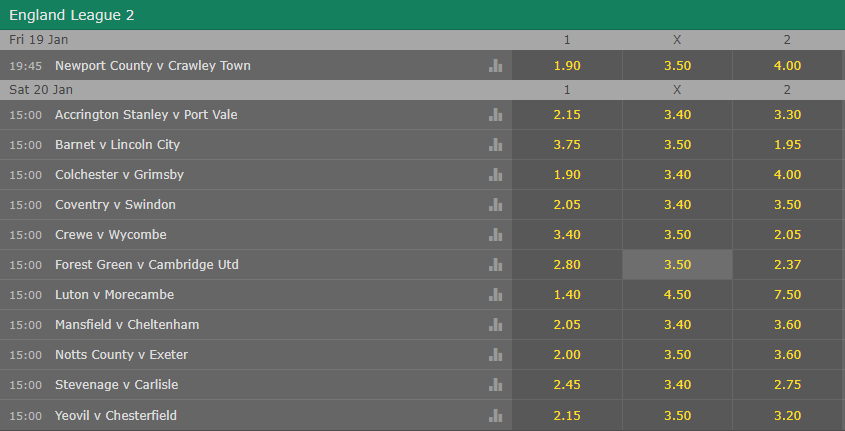View stats icon for Coventry v Swindon
845x431 pixels.
[x=495, y=205]
